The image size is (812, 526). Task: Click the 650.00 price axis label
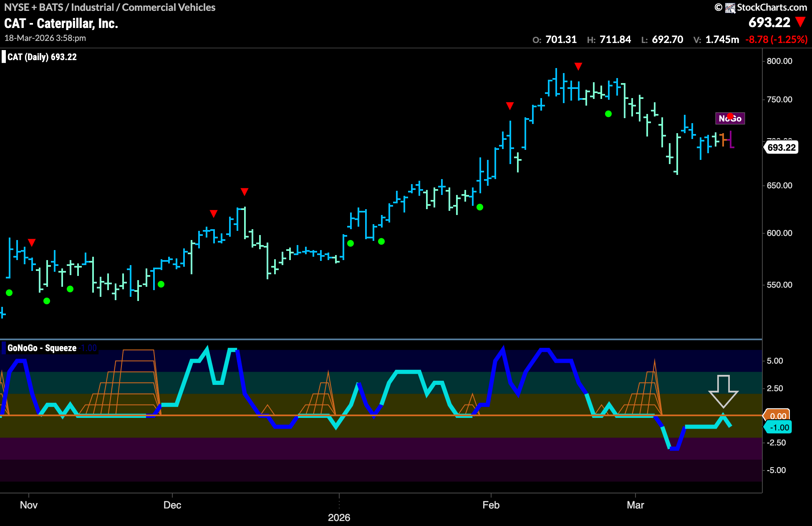coord(779,185)
